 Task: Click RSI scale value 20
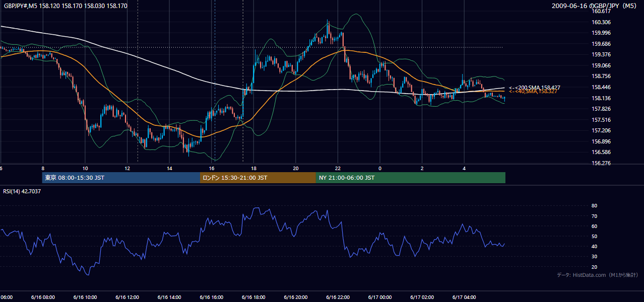click(x=594, y=267)
